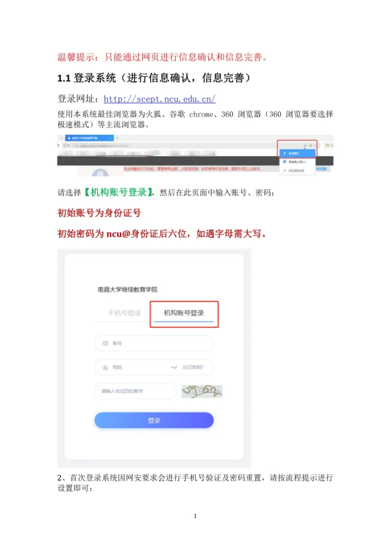Viewport: 392px width, 558px height.
Task: Click the blue 登录 button
Action: point(154,421)
